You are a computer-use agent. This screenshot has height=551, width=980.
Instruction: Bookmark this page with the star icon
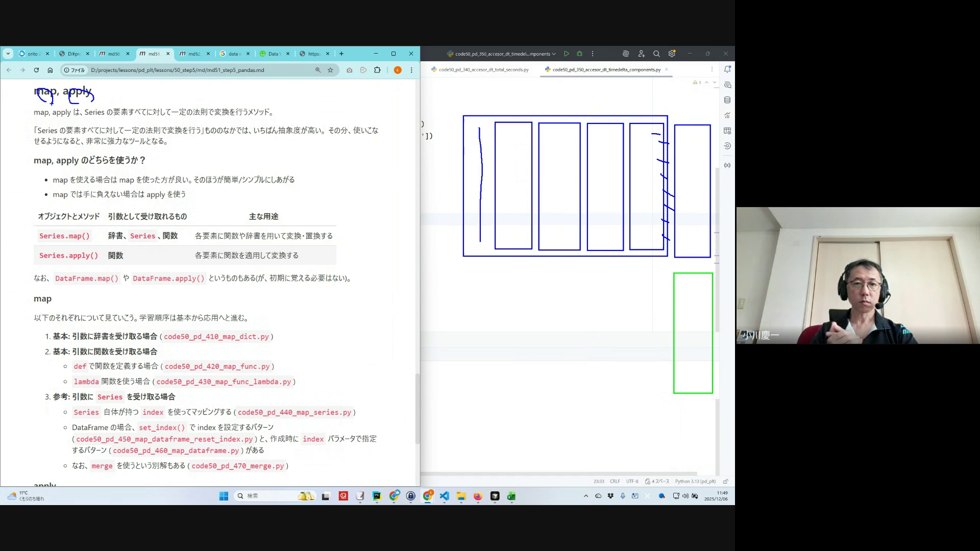click(x=330, y=70)
